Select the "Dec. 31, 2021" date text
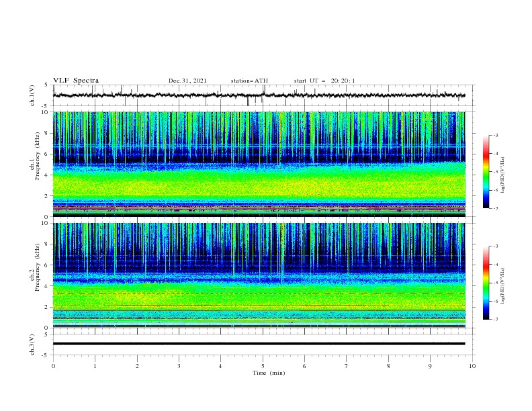532x411 pixels. pos(187,81)
